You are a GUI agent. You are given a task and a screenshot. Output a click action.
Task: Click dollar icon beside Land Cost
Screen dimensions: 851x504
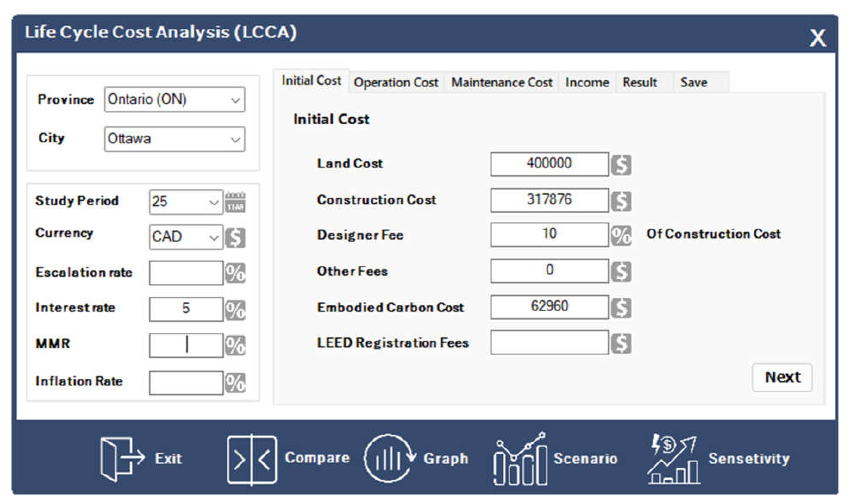click(x=621, y=165)
